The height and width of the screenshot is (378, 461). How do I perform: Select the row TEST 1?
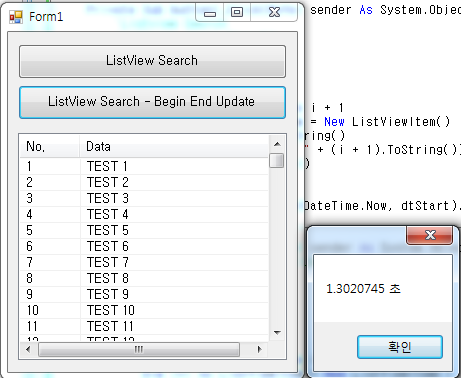144,166
